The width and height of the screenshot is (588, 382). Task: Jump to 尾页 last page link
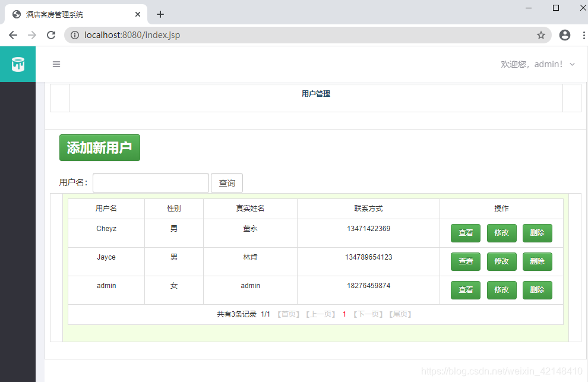coord(400,314)
